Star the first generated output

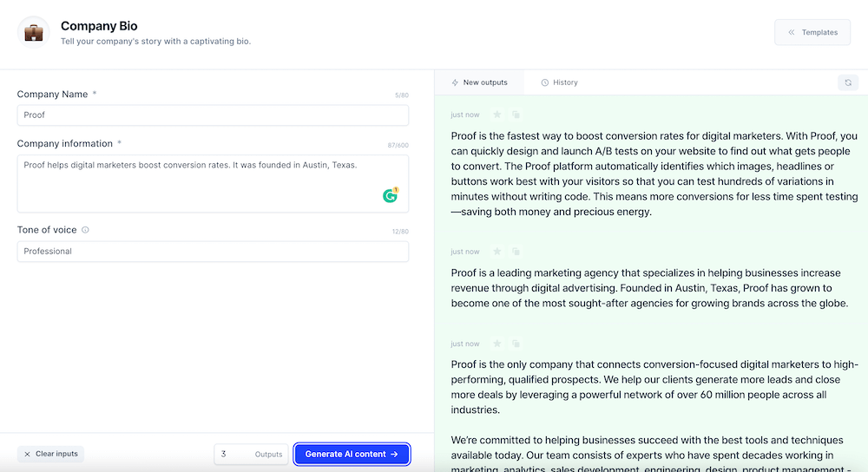(x=497, y=115)
